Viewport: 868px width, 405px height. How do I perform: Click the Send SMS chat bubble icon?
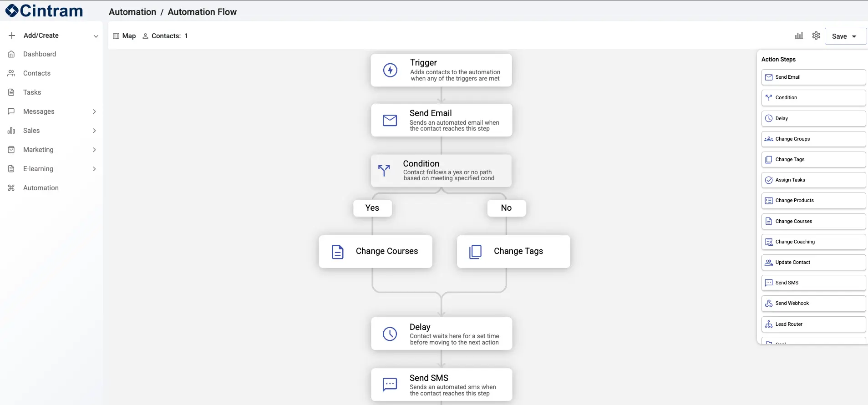[x=390, y=385]
